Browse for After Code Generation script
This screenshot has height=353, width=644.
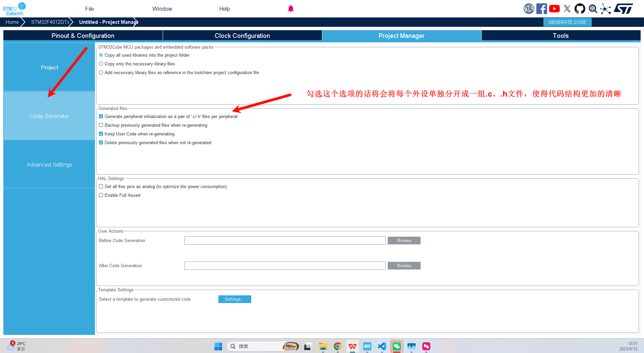(x=404, y=266)
